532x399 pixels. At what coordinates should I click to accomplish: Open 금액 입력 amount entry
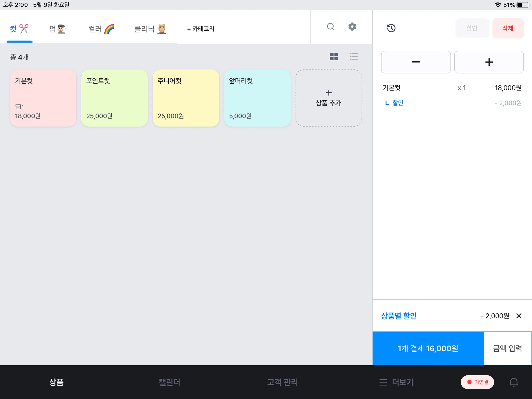click(507, 348)
